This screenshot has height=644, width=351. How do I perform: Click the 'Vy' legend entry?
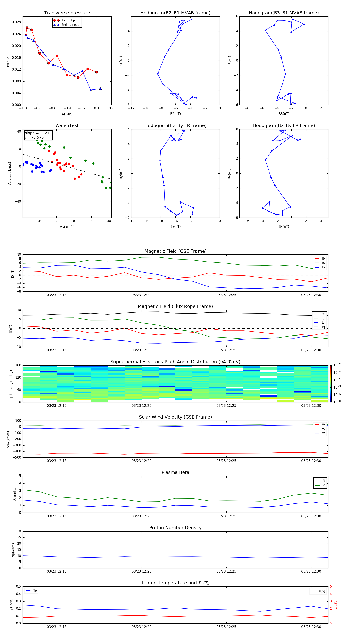click(x=320, y=429)
